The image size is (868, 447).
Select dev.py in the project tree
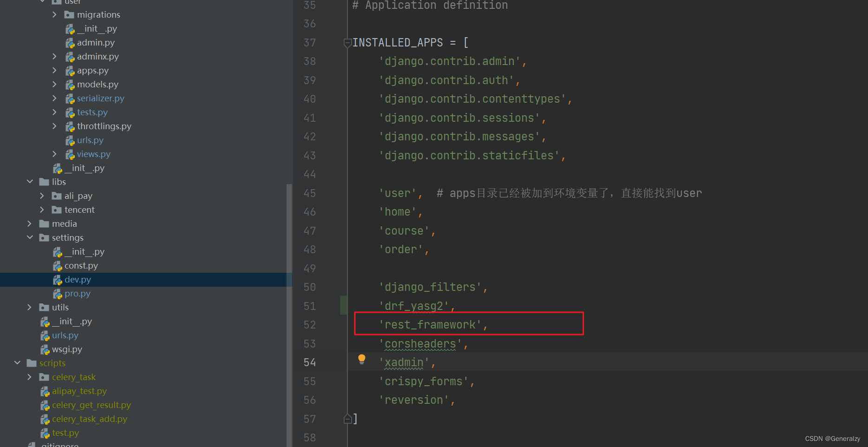pyautogui.click(x=78, y=280)
